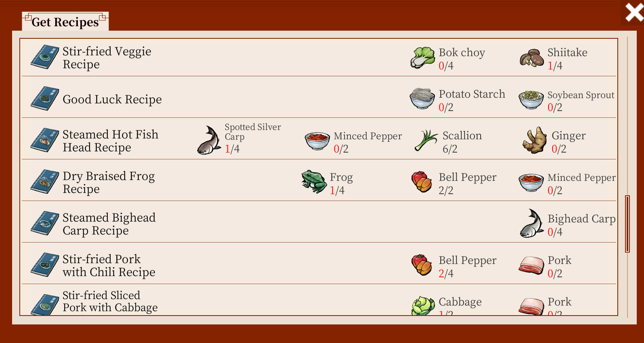Click the recipe list scrollbar handle
This screenshot has height=343, width=644.
[627, 224]
